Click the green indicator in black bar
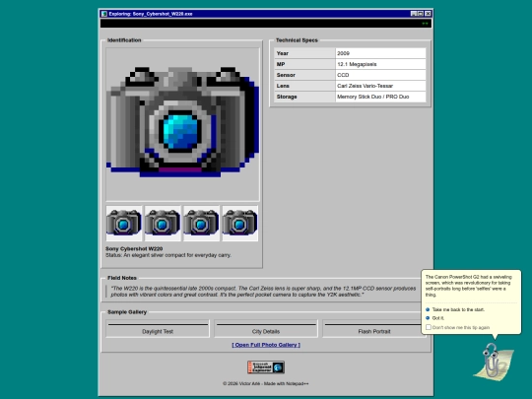Viewport: 532px width, 399px height. (x=425, y=24)
